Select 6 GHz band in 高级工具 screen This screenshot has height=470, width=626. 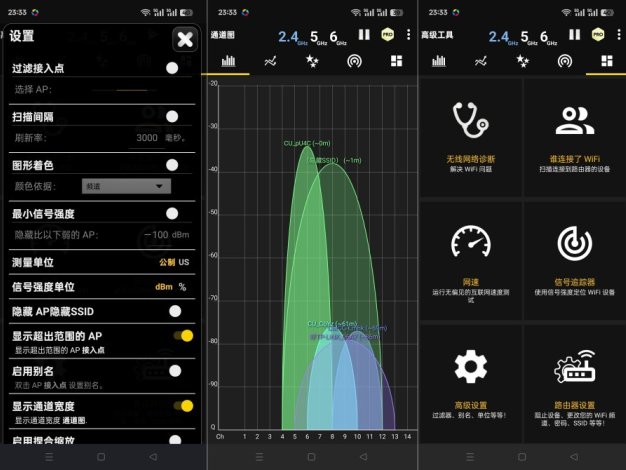(x=549, y=38)
